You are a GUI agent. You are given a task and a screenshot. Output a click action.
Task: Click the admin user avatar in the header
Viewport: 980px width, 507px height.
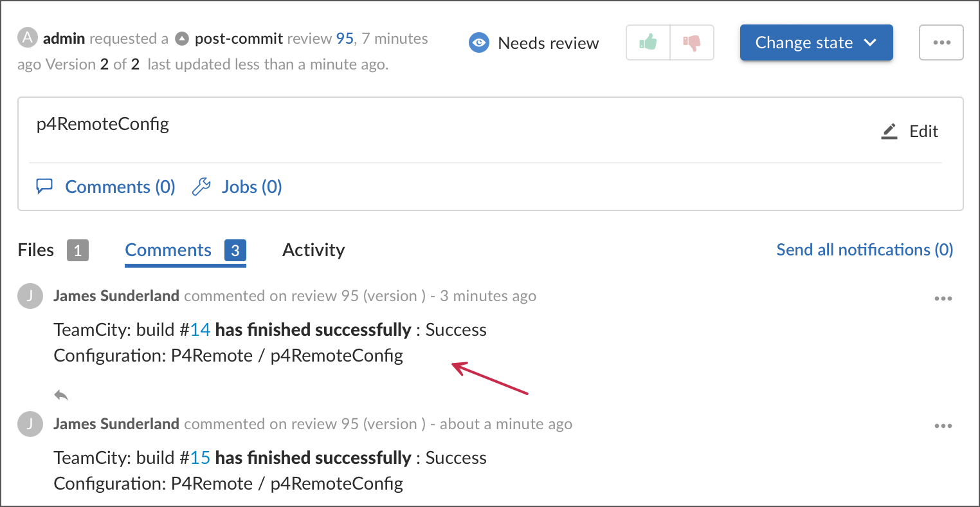[26, 37]
